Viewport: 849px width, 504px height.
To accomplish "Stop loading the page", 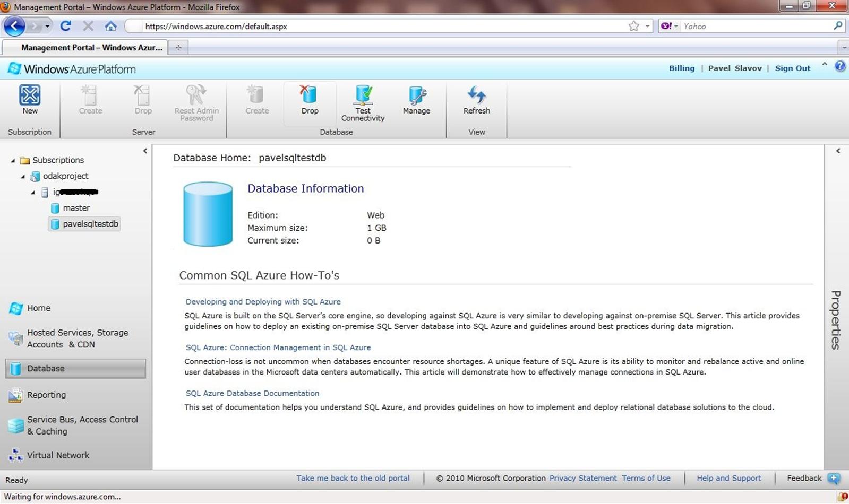I will [88, 26].
